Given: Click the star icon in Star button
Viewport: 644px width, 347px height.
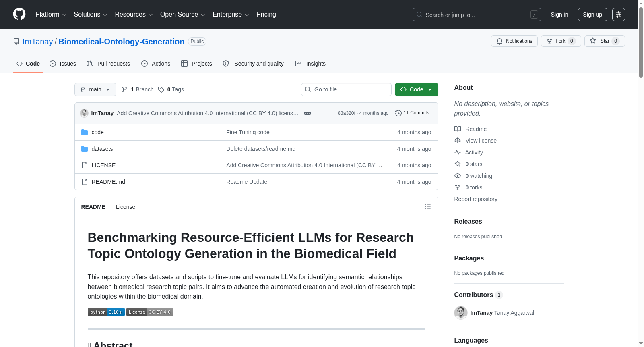Looking at the screenshot, I should click(x=593, y=41).
